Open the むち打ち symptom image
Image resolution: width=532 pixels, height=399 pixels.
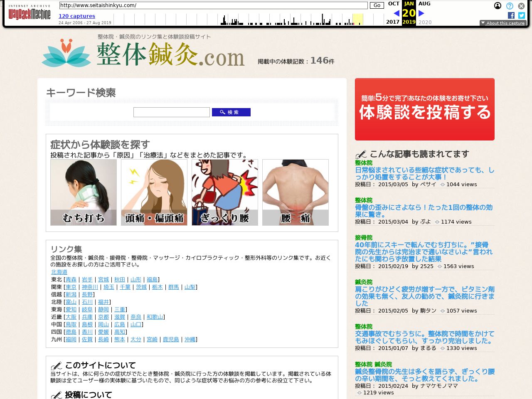(84, 192)
